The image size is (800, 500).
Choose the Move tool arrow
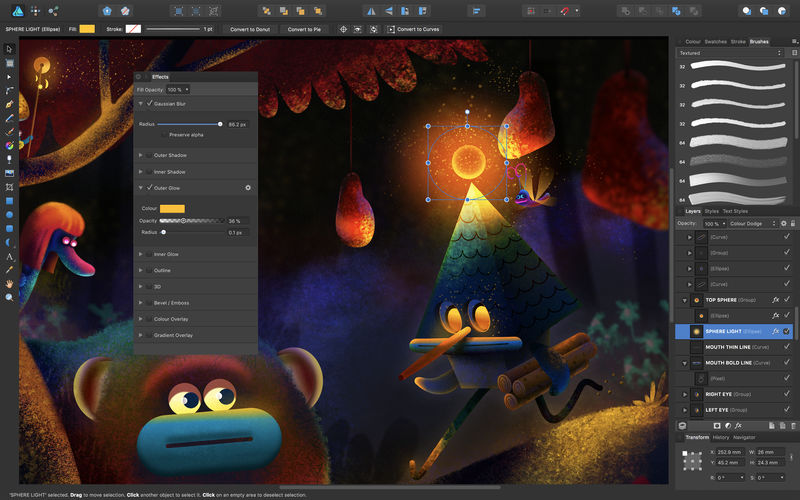pos(9,48)
